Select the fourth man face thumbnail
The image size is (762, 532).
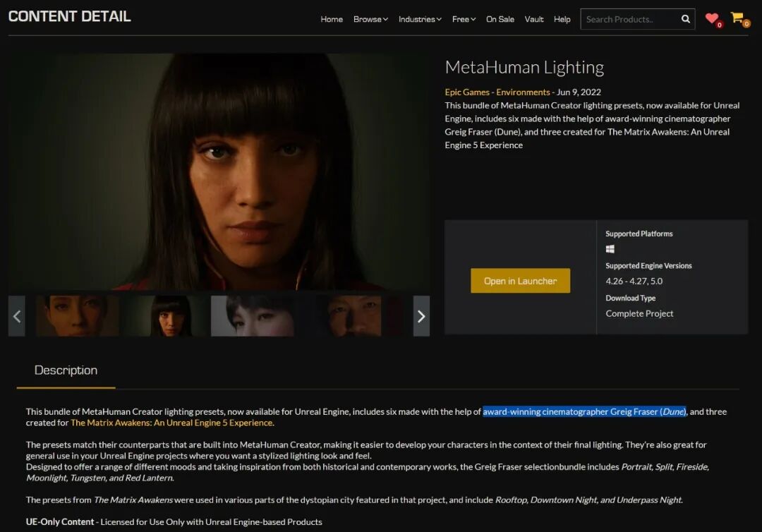coord(339,316)
